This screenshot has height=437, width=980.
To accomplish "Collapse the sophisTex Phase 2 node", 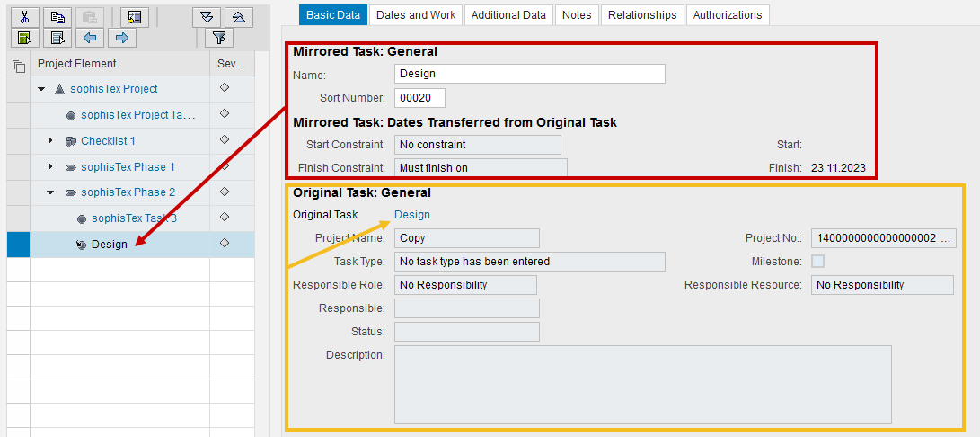I will coord(51,192).
